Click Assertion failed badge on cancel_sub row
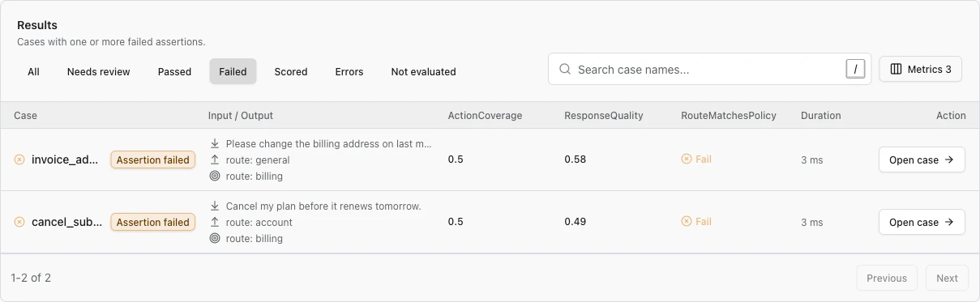Image resolution: width=980 pixels, height=302 pixels. coord(153,223)
